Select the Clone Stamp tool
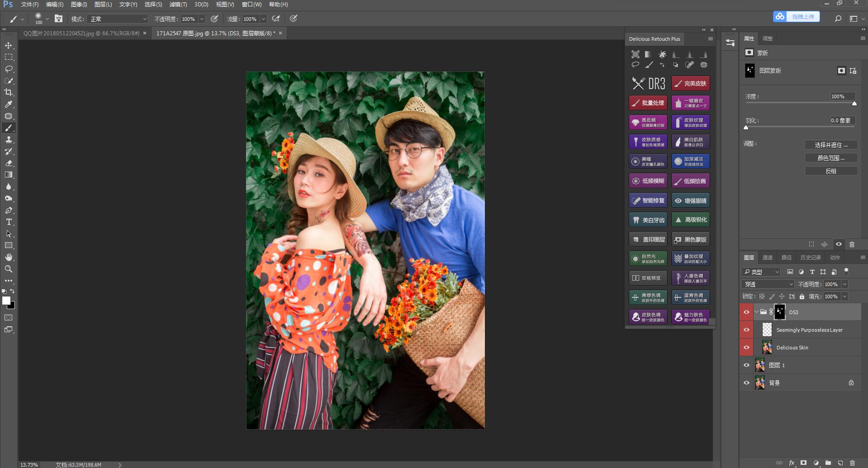 coord(9,139)
